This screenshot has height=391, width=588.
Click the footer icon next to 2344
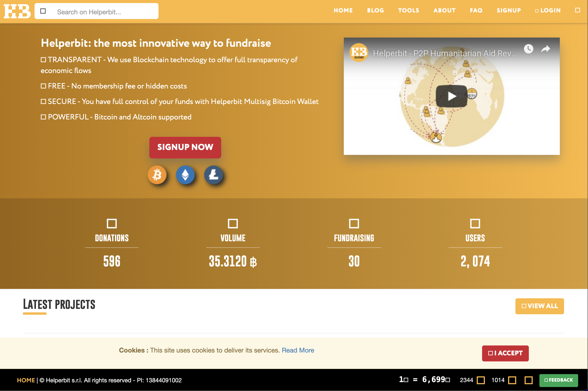(480, 380)
